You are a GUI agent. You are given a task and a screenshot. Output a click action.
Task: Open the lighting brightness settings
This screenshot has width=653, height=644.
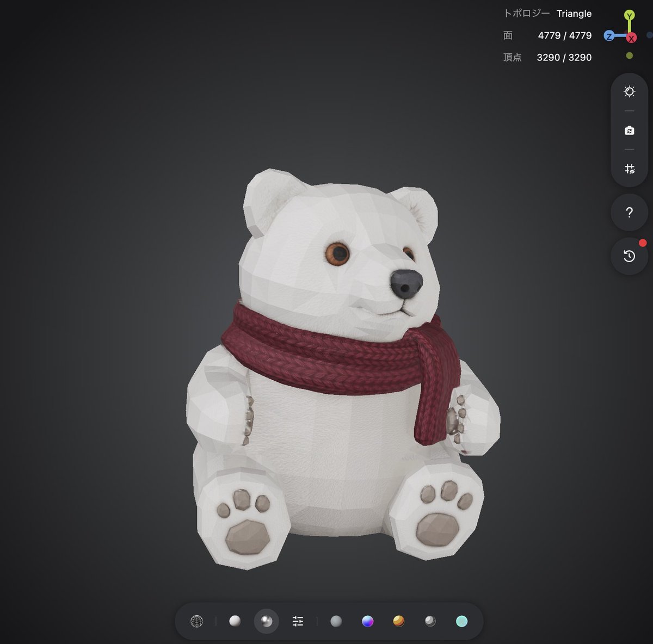coord(630,91)
